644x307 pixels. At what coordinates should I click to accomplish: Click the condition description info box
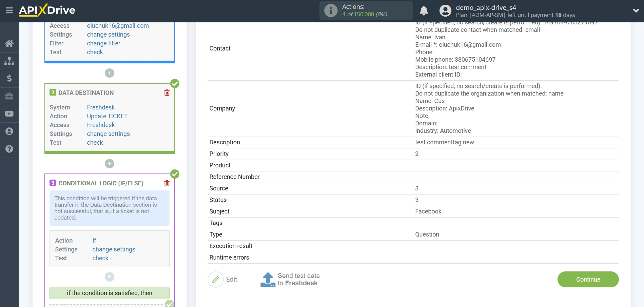point(110,208)
